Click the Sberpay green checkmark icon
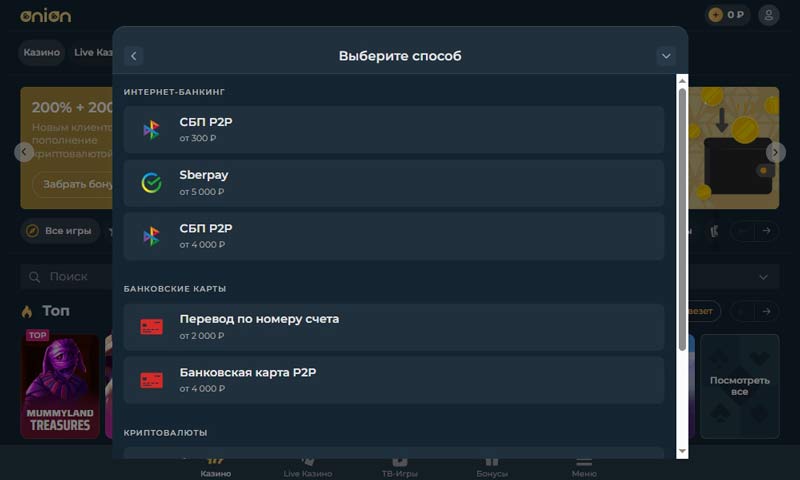800x480 pixels. 151,183
